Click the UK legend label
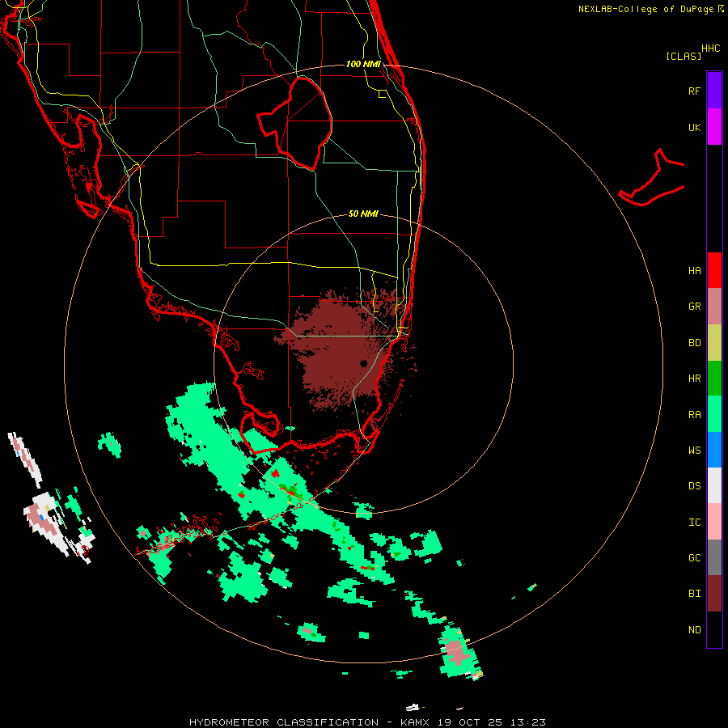 [x=694, y=127]
